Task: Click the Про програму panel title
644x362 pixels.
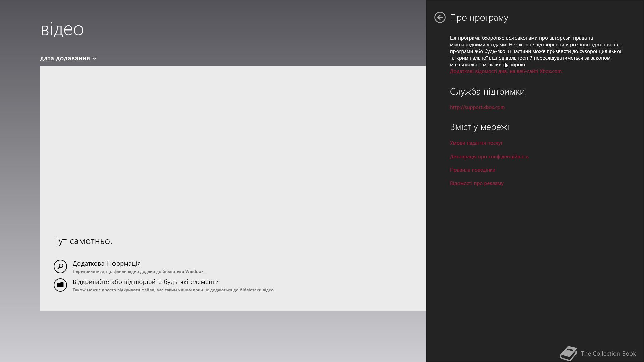Action: tap(479, 18)
